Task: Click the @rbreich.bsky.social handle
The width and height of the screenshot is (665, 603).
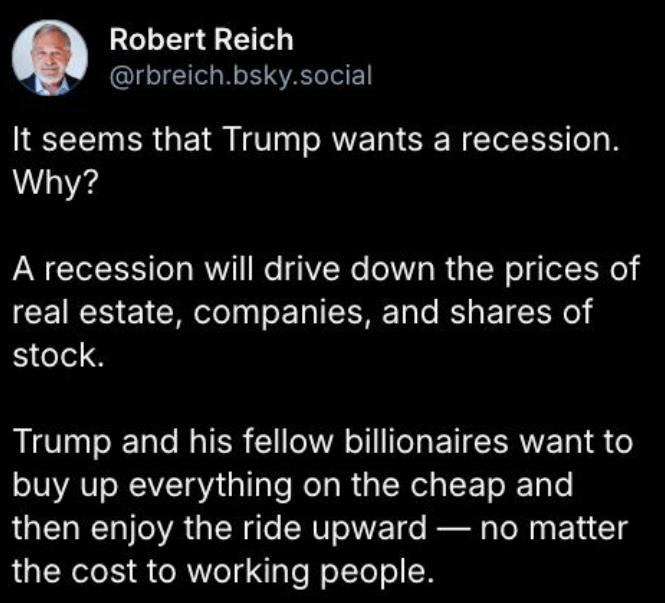Action: (x=240, y=75)
